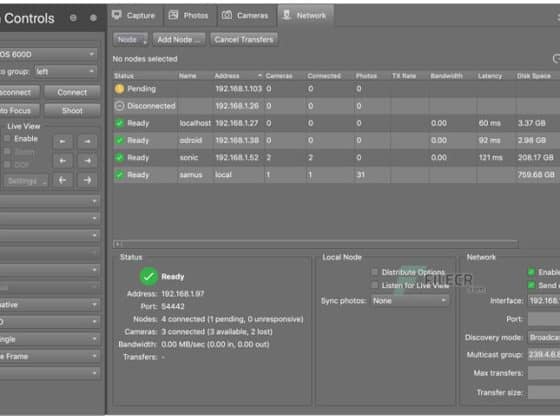Viewport: 560px width, 420px height.
Task: Click the largest right focus arrow
Action: coord(87,180)
